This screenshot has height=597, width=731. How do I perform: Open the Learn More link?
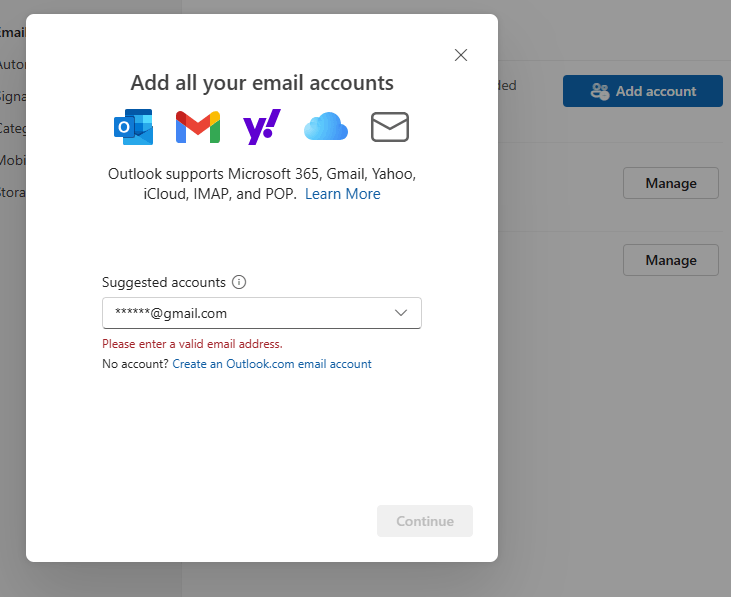tap(343, 194)
